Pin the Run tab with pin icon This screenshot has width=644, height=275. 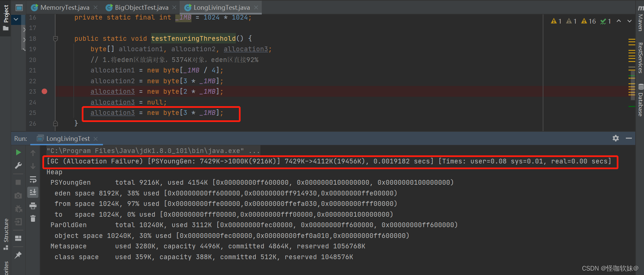18,255
